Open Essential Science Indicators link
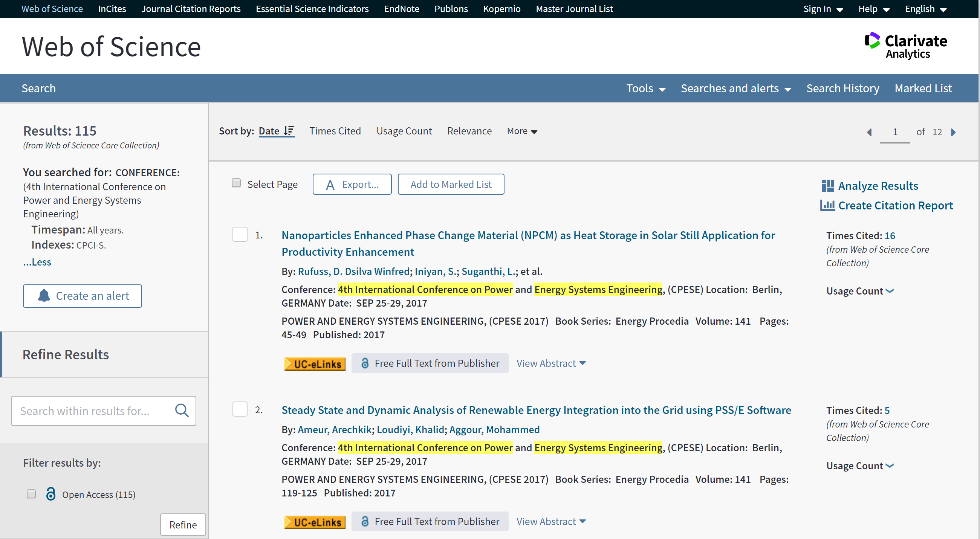Image resolution: width=980 pixels, height=539 pixels. click(x=312, y=9)
